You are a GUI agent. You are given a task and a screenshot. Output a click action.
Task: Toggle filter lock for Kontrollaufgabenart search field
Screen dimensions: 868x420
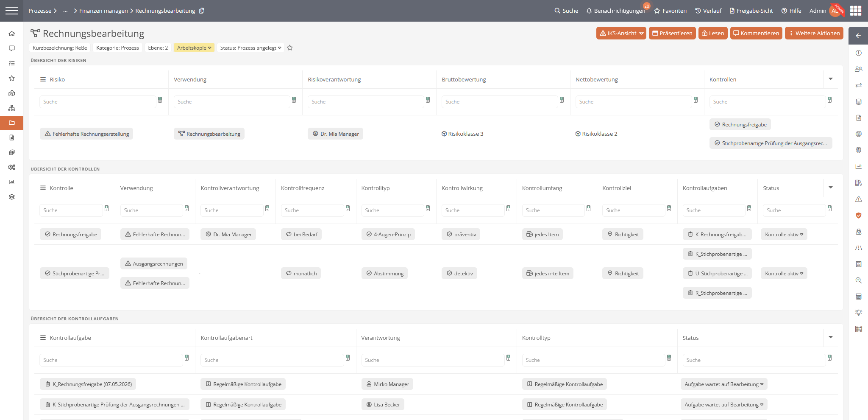tap(348, 358)
